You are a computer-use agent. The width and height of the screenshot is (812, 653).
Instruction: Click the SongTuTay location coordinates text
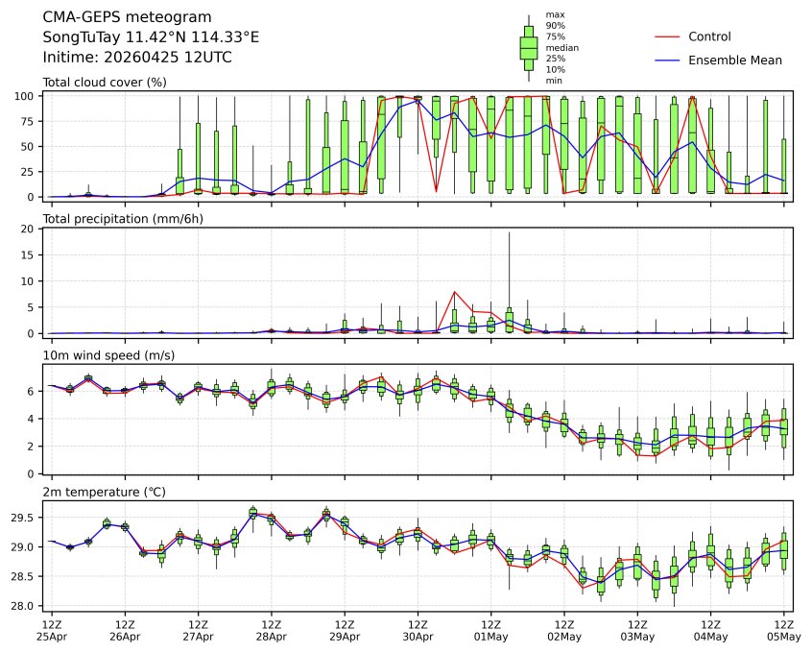[151, 37]
